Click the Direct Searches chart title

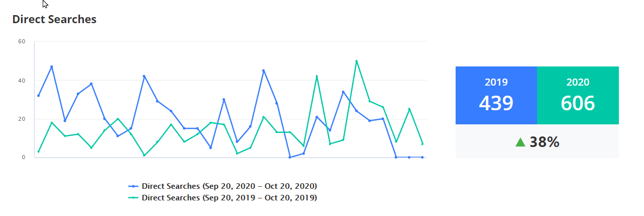pyautogui.click(x=54, y=20)
